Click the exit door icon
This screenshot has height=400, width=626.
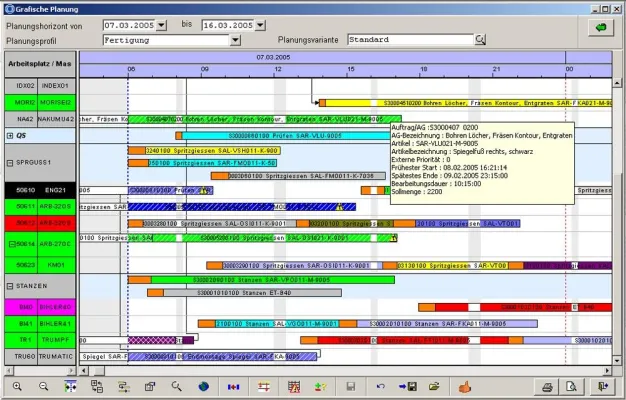point(602,386)
